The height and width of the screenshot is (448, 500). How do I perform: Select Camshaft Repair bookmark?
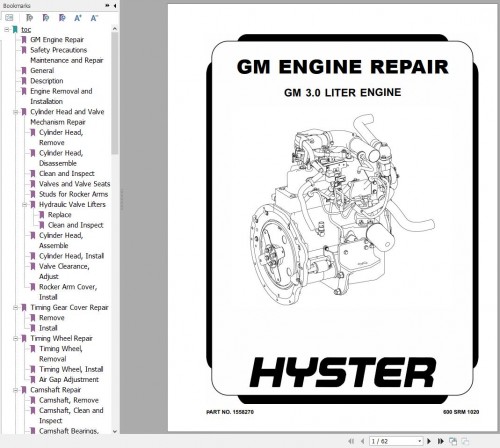coord(56,390)
